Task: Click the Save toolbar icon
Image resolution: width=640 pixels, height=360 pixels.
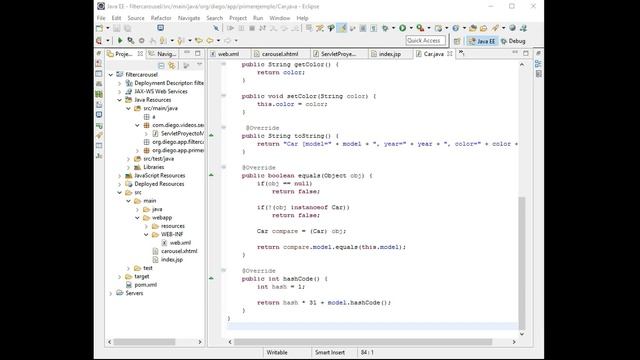Action: [x=117, y=28]
